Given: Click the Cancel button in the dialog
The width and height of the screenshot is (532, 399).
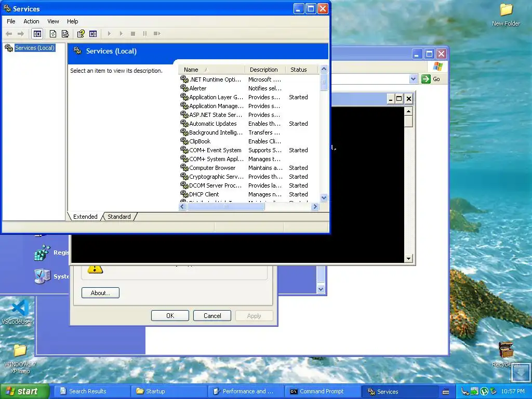Looking at the screenshot, I should tap(212, 315).
